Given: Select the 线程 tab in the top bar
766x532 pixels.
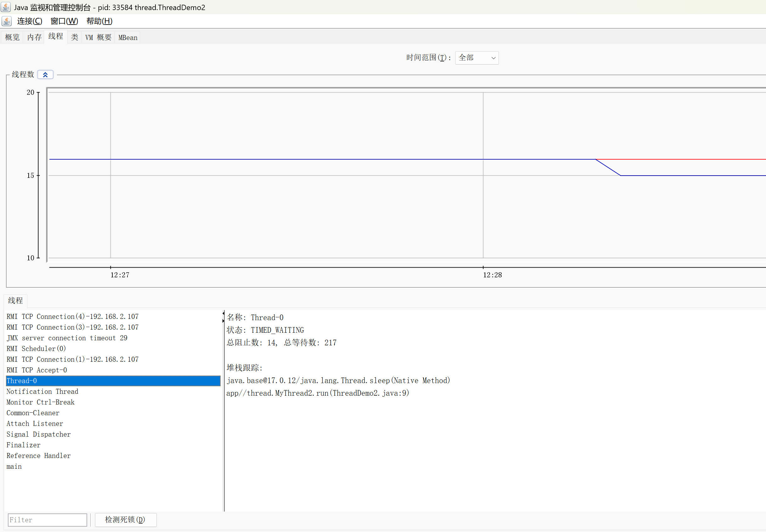Looking at the screenshot, I should coord(56,36).
